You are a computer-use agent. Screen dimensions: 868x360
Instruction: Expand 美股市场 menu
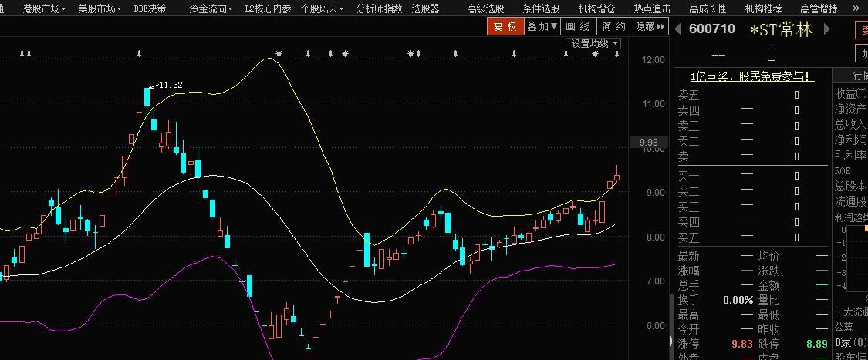99,8
